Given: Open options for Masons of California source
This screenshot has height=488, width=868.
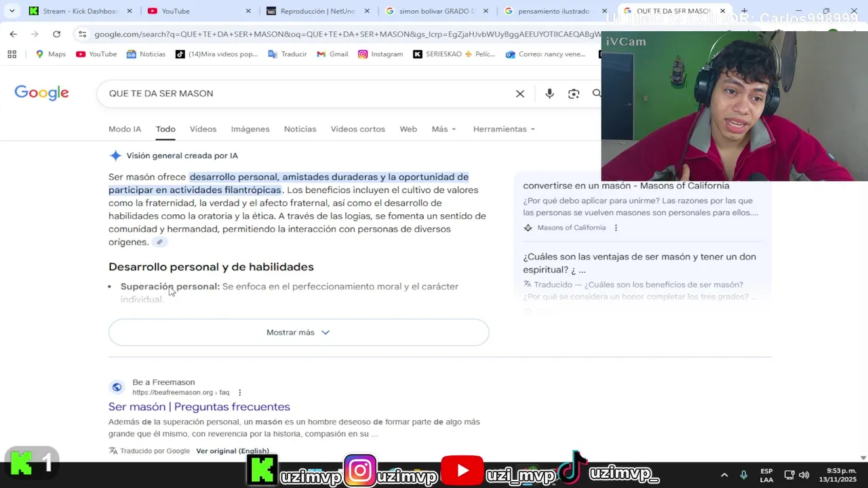Looking at the screenshot, I should coord(616,228).
